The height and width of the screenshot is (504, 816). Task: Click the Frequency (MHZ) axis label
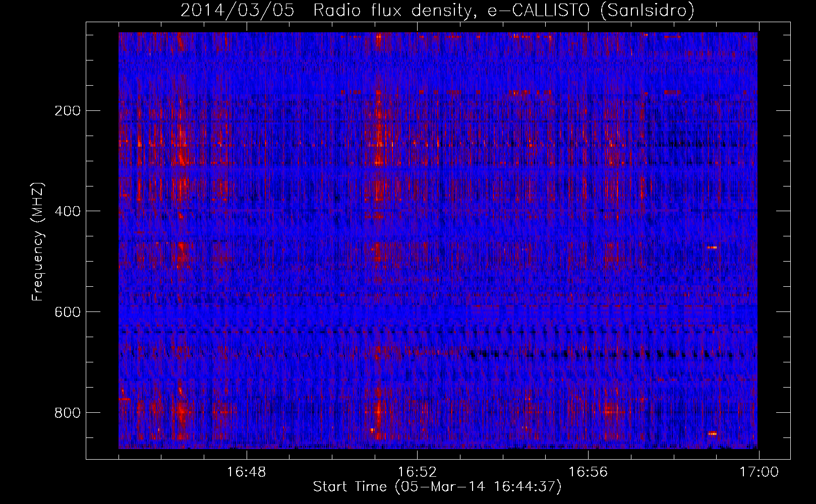coord(38,242)
